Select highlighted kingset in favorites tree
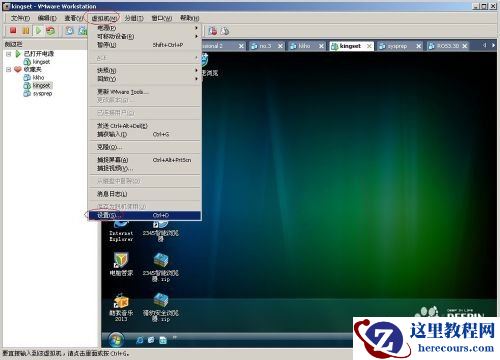Viewport: 500px width, 360px height. pyautogui.click(x=41, y=85)
